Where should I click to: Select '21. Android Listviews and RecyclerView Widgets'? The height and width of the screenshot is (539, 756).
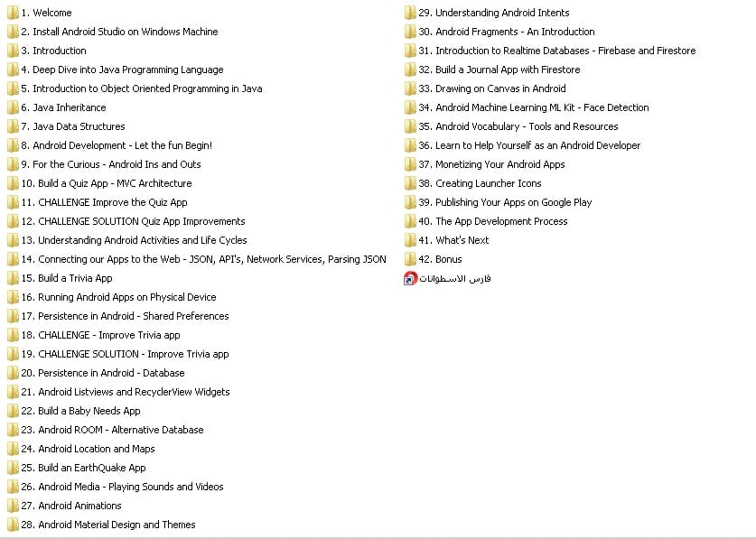126,392
